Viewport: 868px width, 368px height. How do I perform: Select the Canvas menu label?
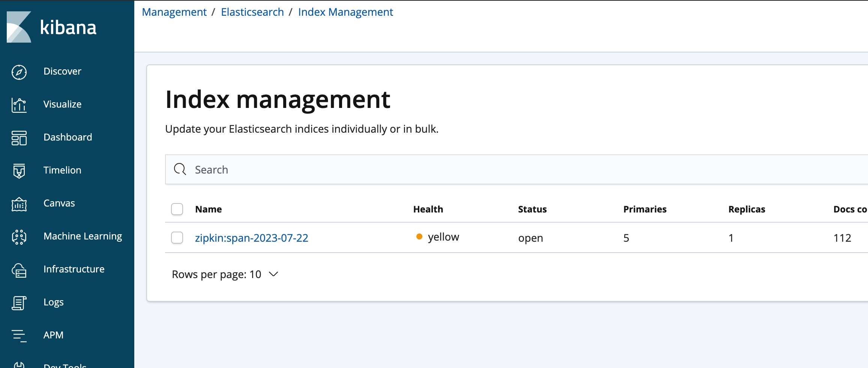pos(59,203)
